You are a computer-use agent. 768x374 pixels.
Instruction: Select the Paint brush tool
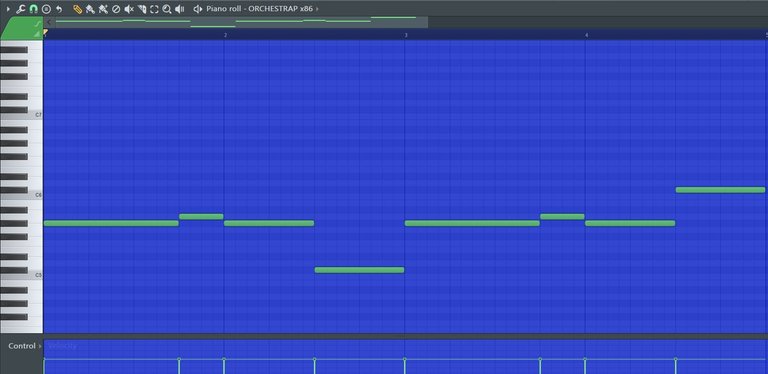click(90, 9)
